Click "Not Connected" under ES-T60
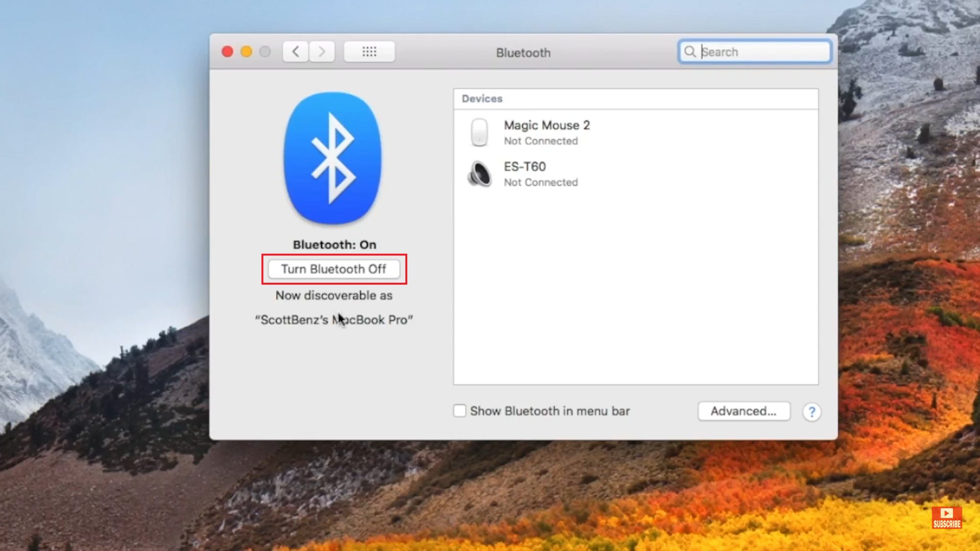980x551 pixels. pos(541,182)
